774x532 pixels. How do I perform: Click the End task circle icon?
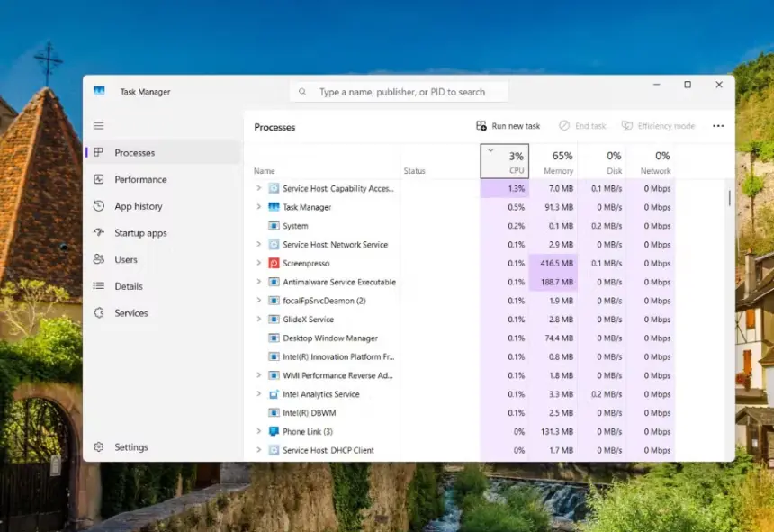564,126
